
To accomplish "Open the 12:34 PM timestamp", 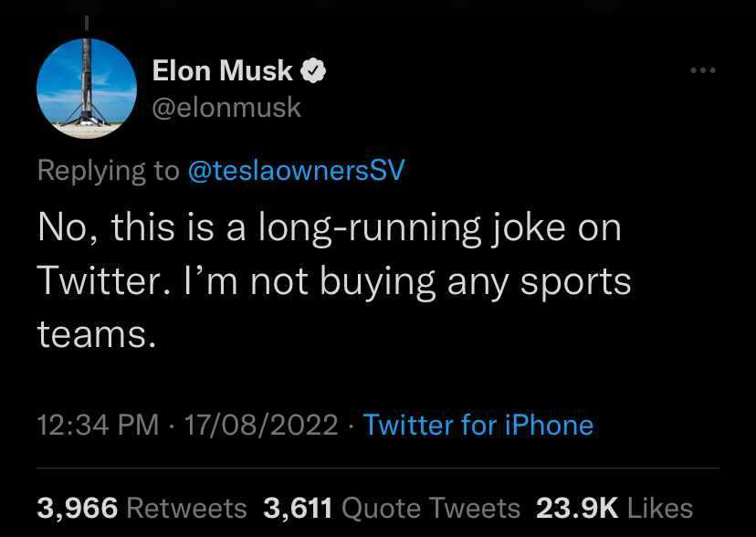I will tap(98, 426).
